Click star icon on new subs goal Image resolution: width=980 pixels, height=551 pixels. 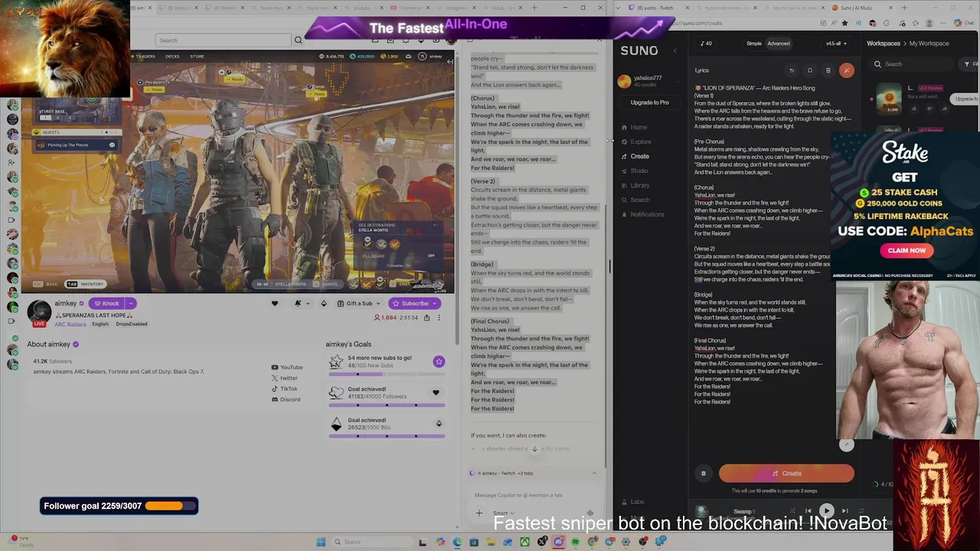click(439, 361)
